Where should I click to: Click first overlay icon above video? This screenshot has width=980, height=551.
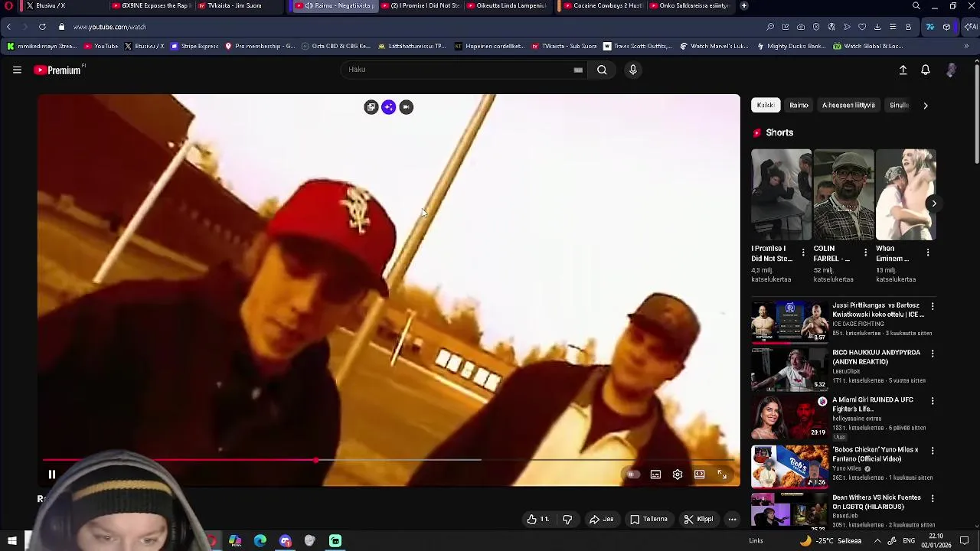371,107
